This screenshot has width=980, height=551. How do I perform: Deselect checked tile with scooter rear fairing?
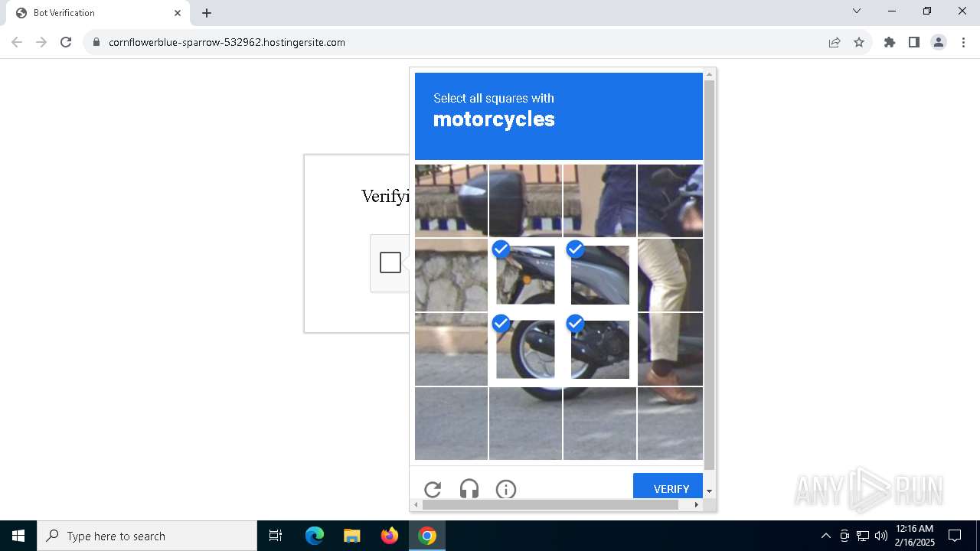click(x=525, y=275)
